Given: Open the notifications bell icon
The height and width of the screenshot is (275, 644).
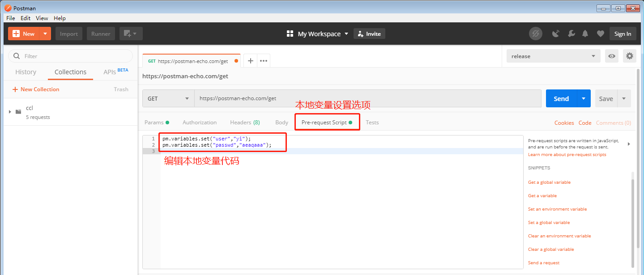Looking at the screenshot, I should (585, 34).
